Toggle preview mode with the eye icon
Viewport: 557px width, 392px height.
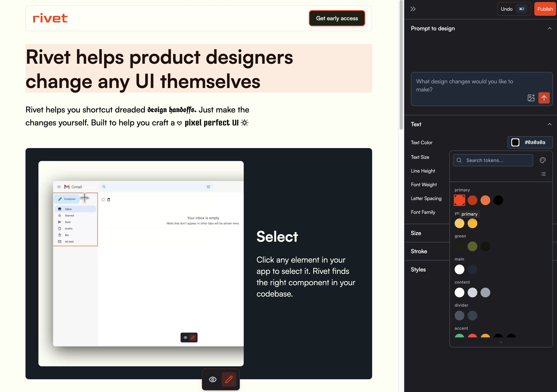tap(213, 379)
